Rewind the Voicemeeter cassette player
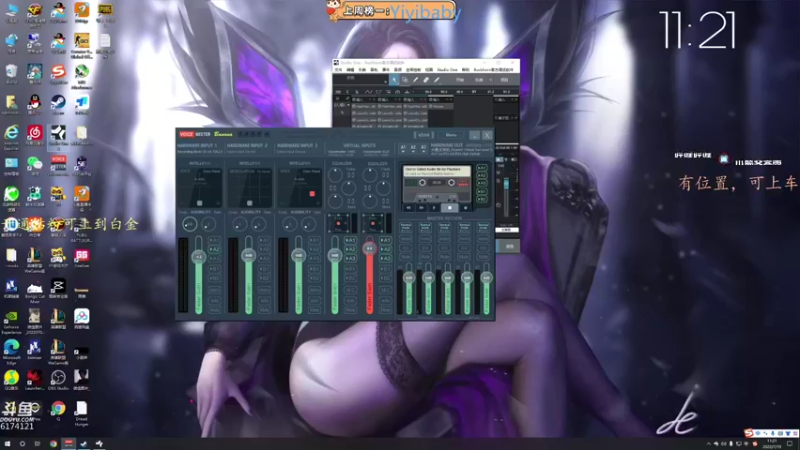This screenshot has width=800, height=450. coord(409,208)
